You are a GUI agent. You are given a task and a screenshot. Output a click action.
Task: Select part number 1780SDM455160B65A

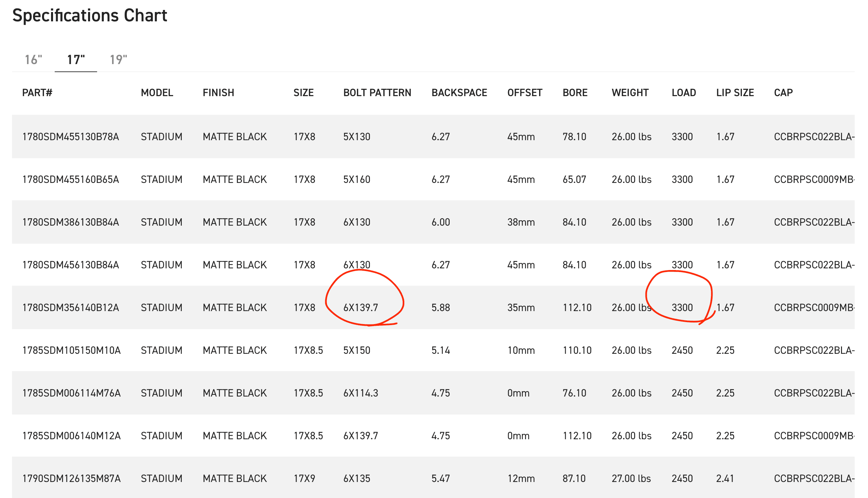pos(70,180)
